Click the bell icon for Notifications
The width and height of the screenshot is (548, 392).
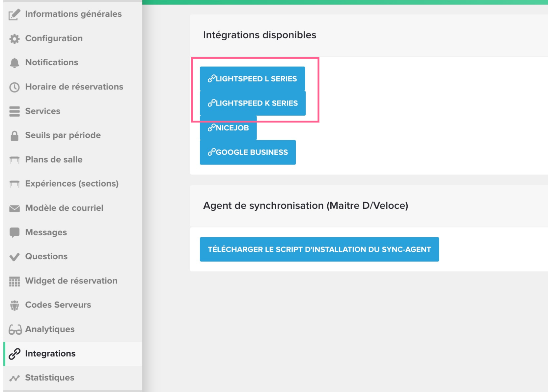point(14,63)
